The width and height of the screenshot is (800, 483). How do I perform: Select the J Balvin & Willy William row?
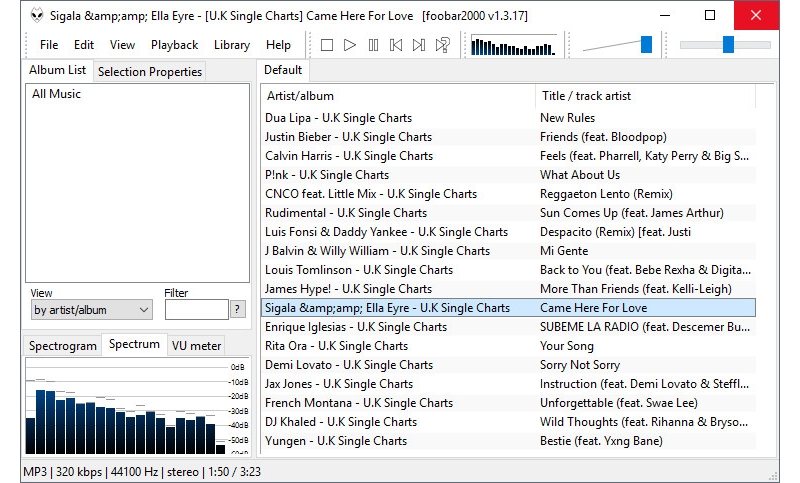(x=509, y=251)
